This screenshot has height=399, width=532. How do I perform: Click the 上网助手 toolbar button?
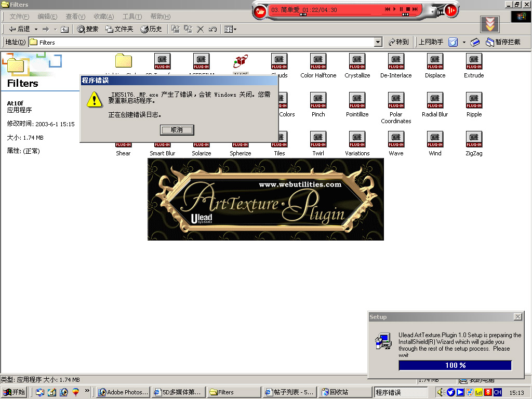[431, 42]
